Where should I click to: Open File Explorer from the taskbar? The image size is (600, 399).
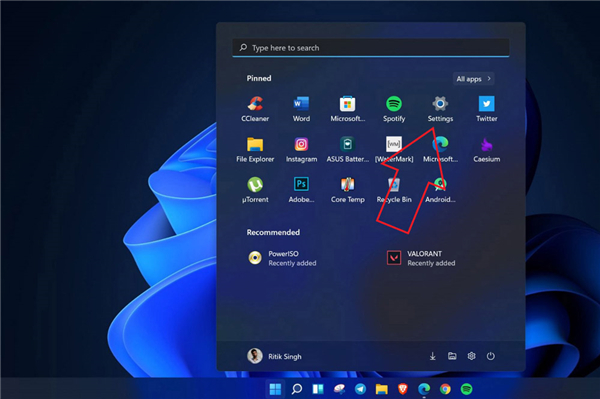point(381,389)
